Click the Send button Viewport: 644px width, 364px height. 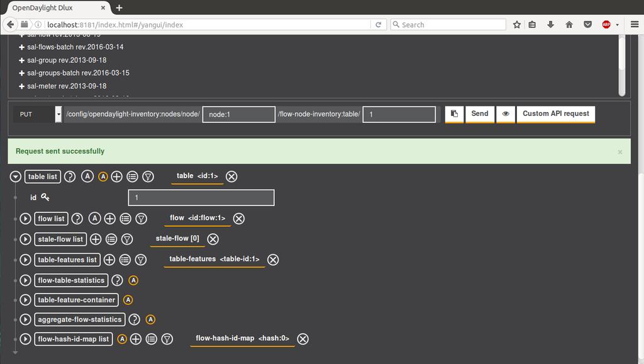(x=480, y=114)
